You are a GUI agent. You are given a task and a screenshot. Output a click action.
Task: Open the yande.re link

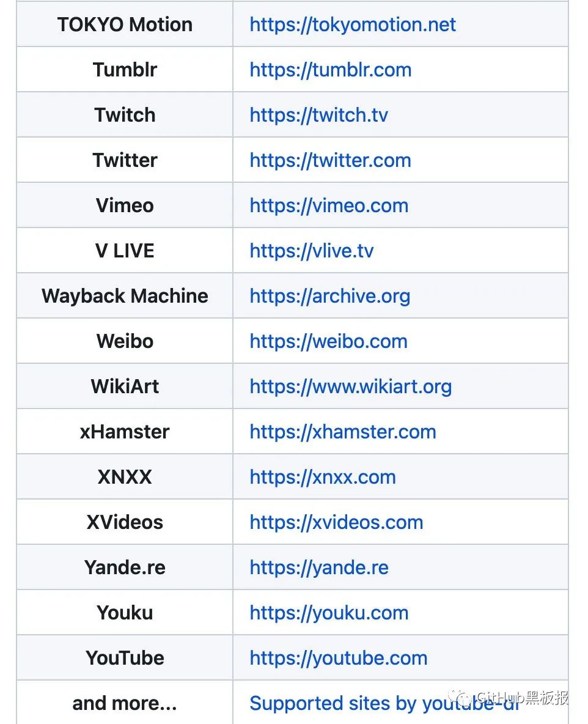point(319,568)
